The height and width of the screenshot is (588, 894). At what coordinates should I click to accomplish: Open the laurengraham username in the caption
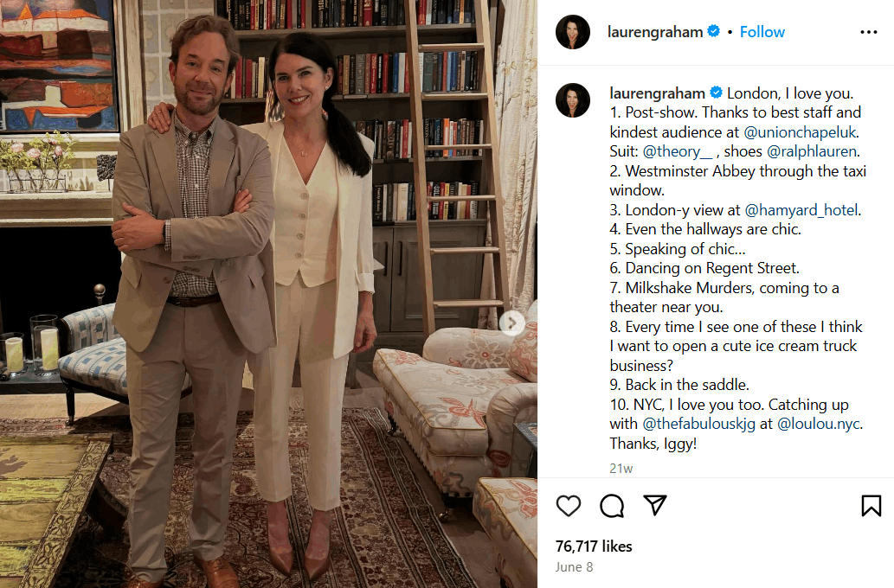click(x=658, y=93)
